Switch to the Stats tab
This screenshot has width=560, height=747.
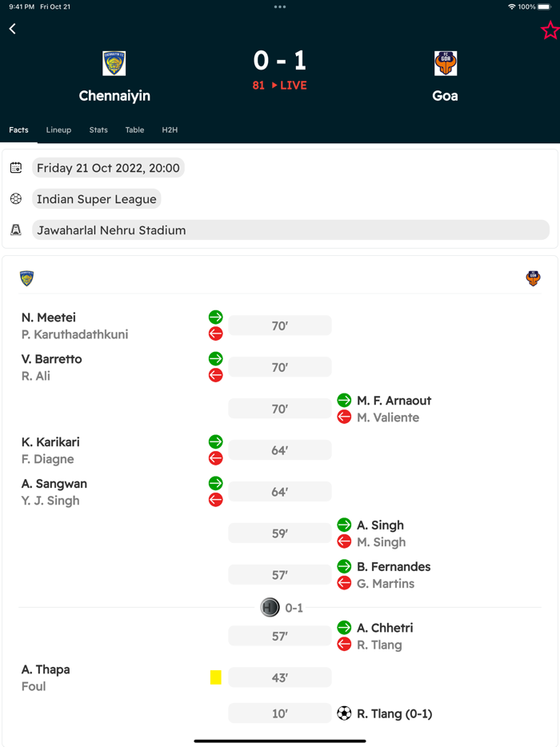coord(98,130)
